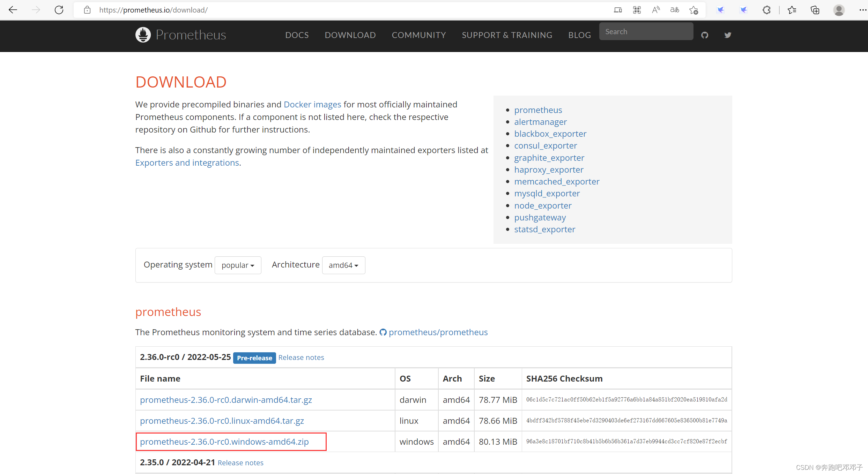Jump to consul_exporter section

[546, 145]
